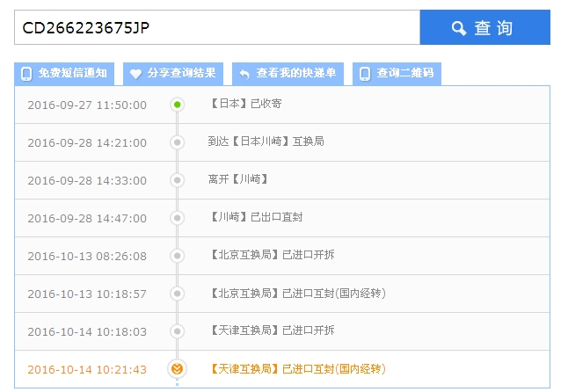The image size is (568, 392).
Task: Click timeline dot for 【天津互换局】已进口开拆
Action: [177, 331]
